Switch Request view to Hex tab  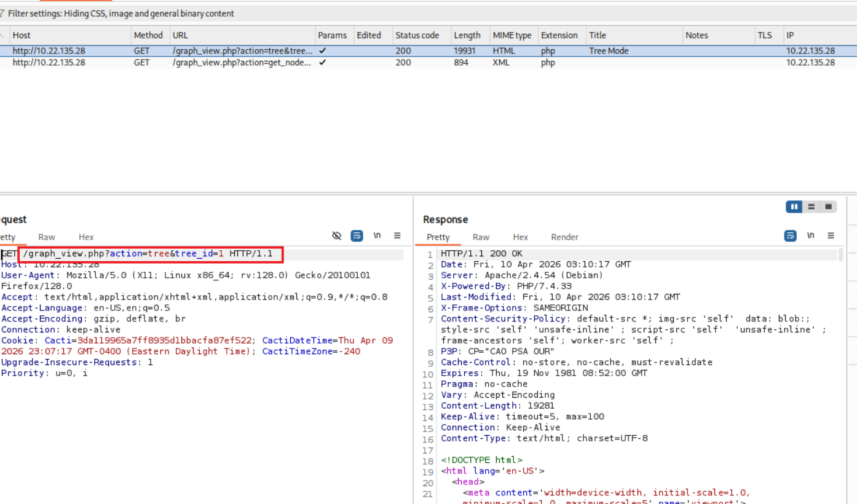(x=86, y=237)
